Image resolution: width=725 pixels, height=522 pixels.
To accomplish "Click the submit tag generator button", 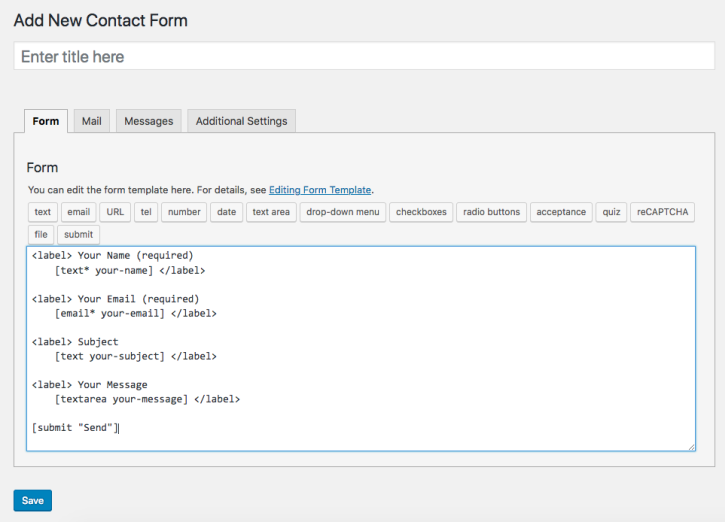I will (78, 235).
